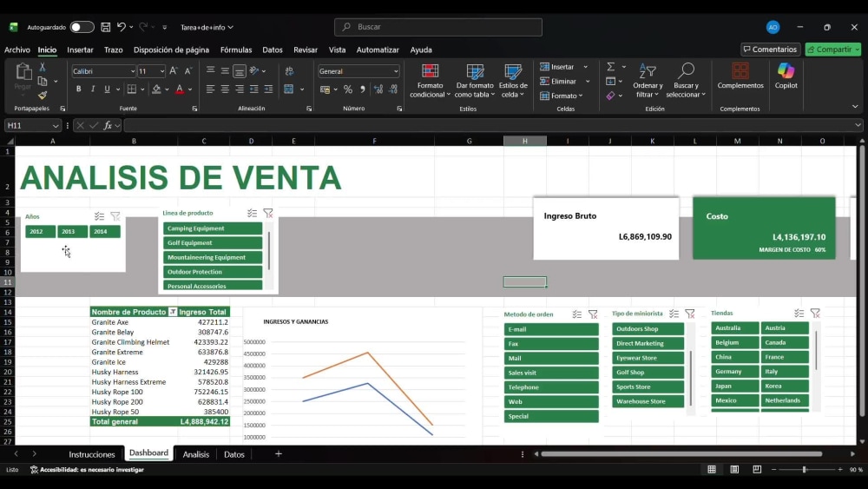The height and width of the screenshot is (489, 868).
Task: Open Dar formato como tabla
Action: click(x=475, y=81)
